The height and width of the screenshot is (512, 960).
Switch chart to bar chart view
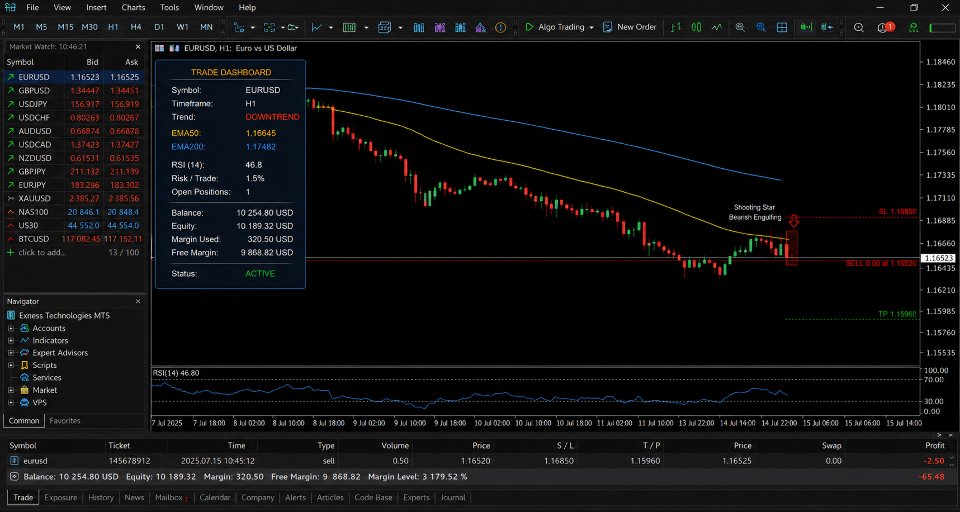coord(676,28)
